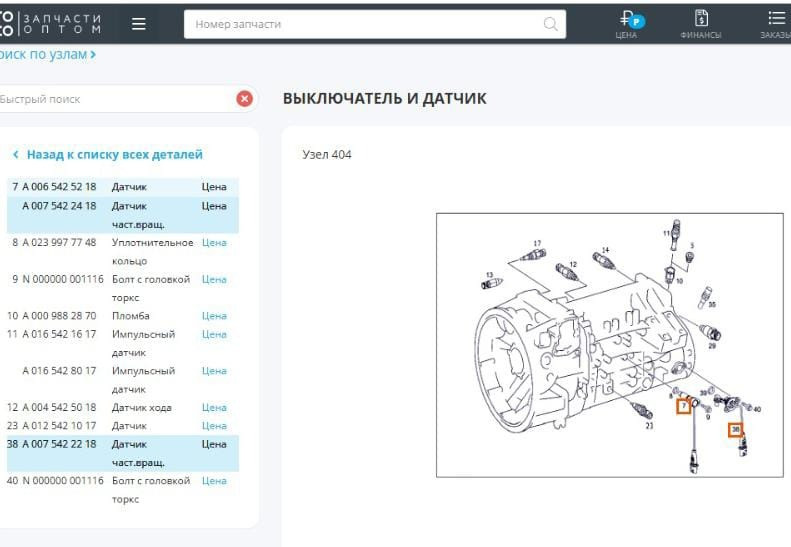Click callout 7 on the diagram
Image resolution: width=791 pixels, height=547 pixels.
tap(684, 406)
